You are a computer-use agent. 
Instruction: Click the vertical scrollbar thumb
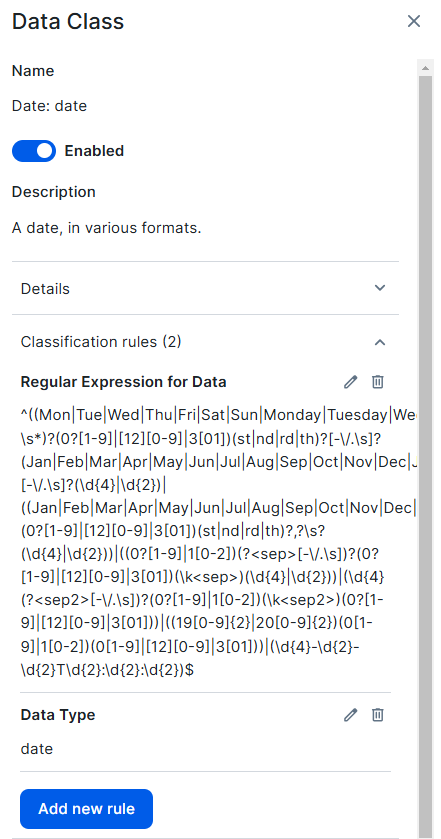(425, 455)
